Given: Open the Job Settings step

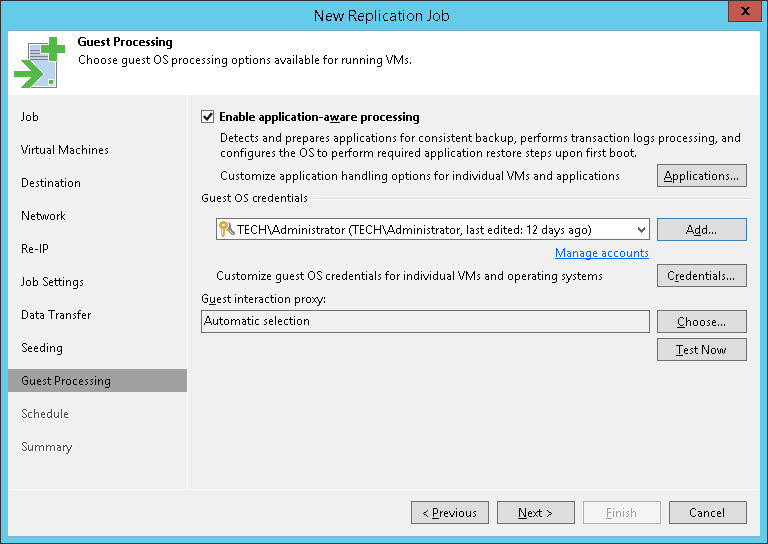Looking at the screenshot, I should 52,282.
